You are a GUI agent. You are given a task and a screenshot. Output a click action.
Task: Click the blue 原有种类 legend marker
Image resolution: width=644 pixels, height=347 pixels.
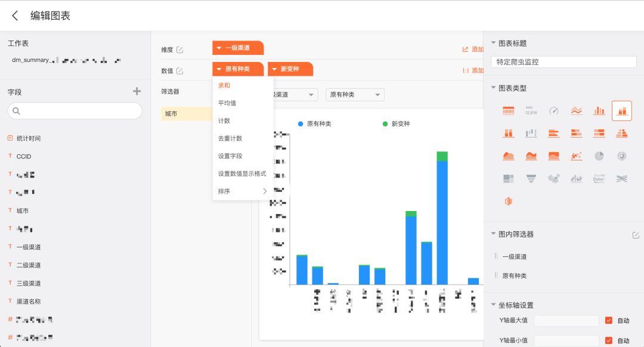(x=300, y=124)
